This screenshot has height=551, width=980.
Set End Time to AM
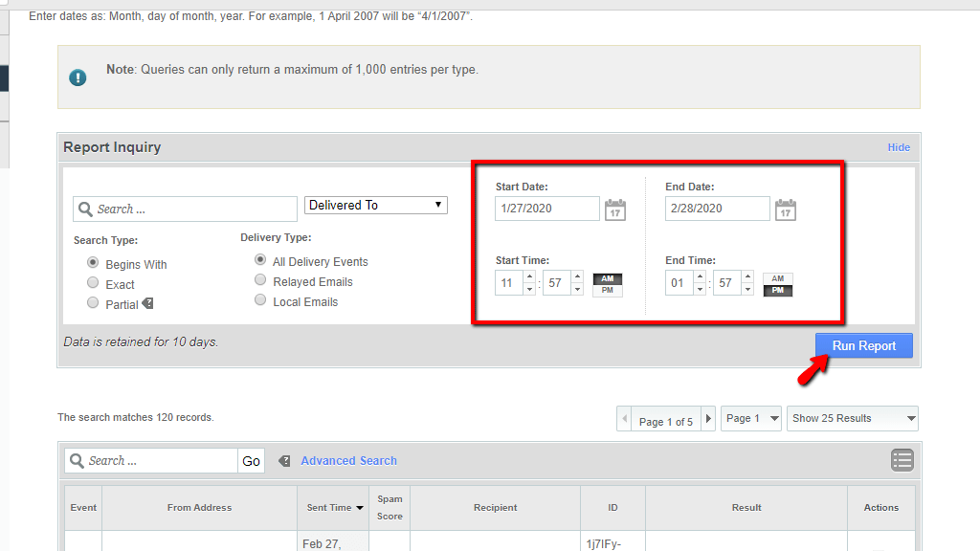click(777, 278)
